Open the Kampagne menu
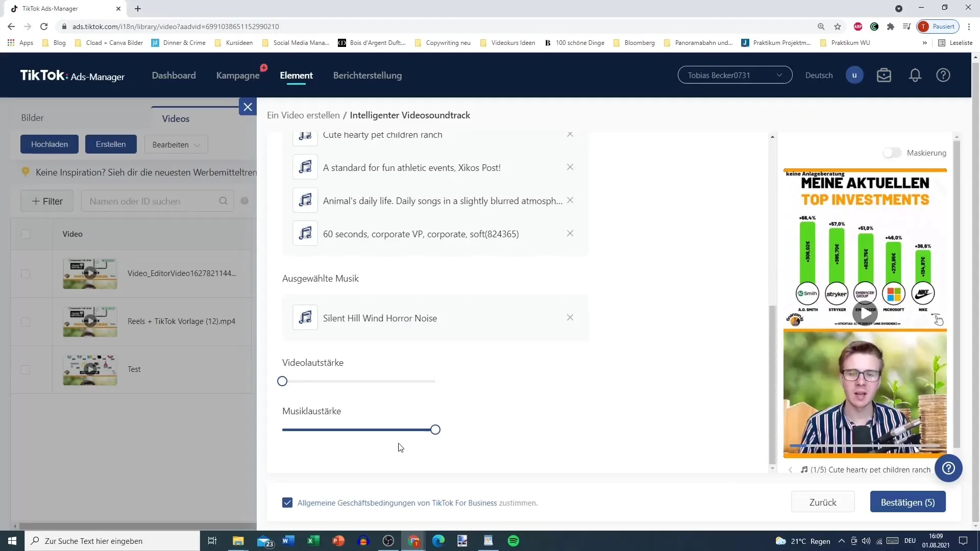The height and width of the screenshot is (551, 980). tap(238, 76)
